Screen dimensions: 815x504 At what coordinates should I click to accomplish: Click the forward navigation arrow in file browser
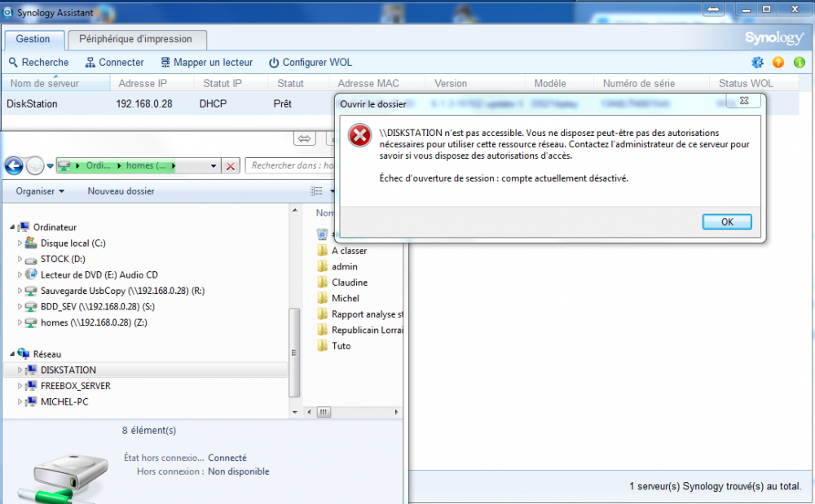pos(35,165)
